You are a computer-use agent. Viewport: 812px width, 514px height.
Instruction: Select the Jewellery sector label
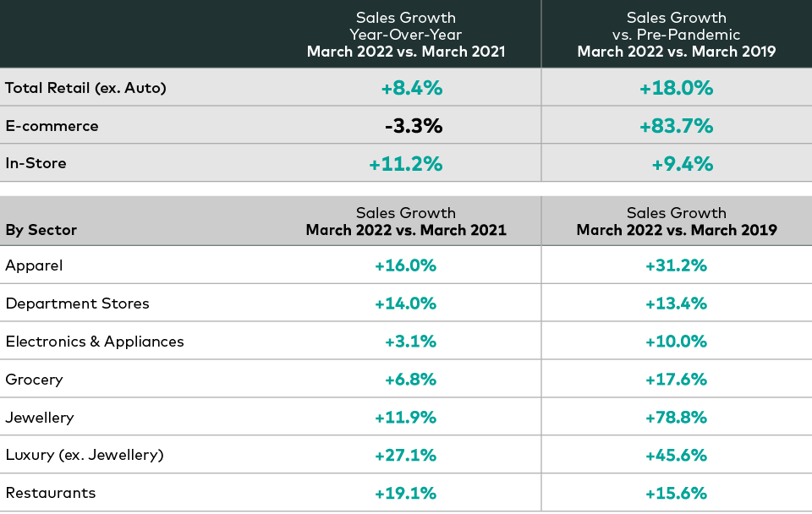coord(40,418)
